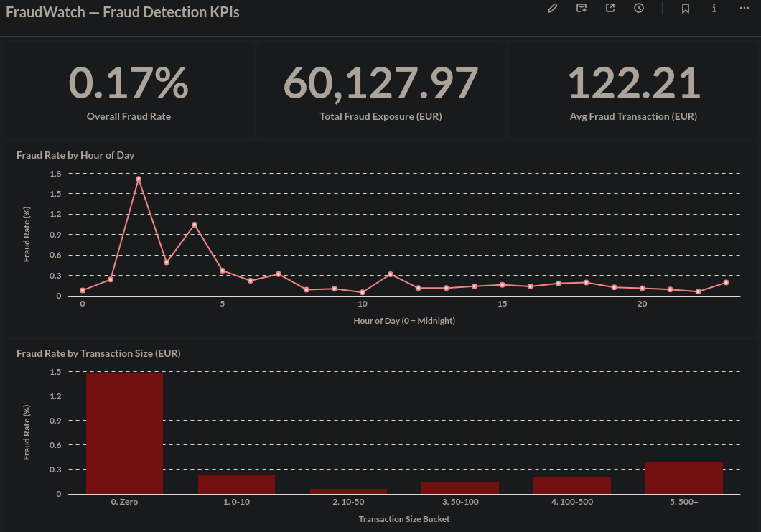This screenshot has width=761, height=532.
Task: Select the 1. 0-10 bucket bar
Action: (x=236, y=485)
